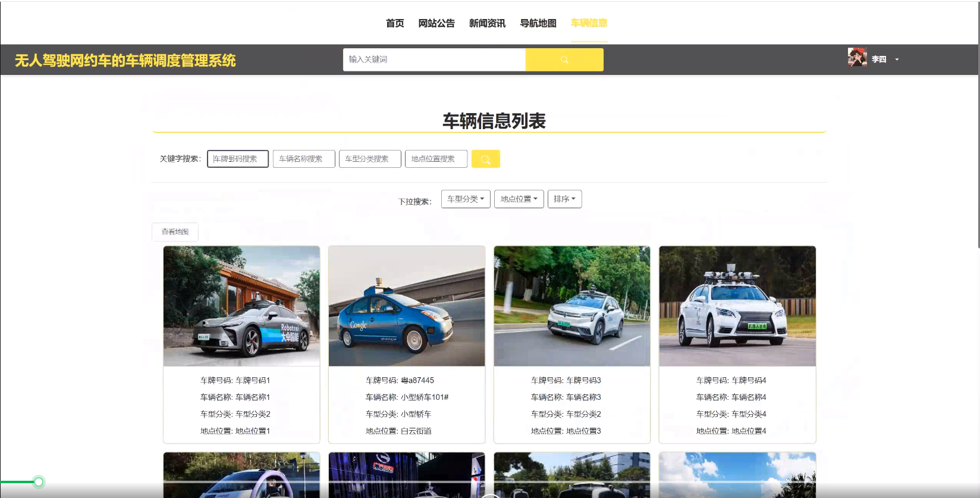Click the keyword search magnifier button
Screen dimensions: 980x498
click(486, 159)
